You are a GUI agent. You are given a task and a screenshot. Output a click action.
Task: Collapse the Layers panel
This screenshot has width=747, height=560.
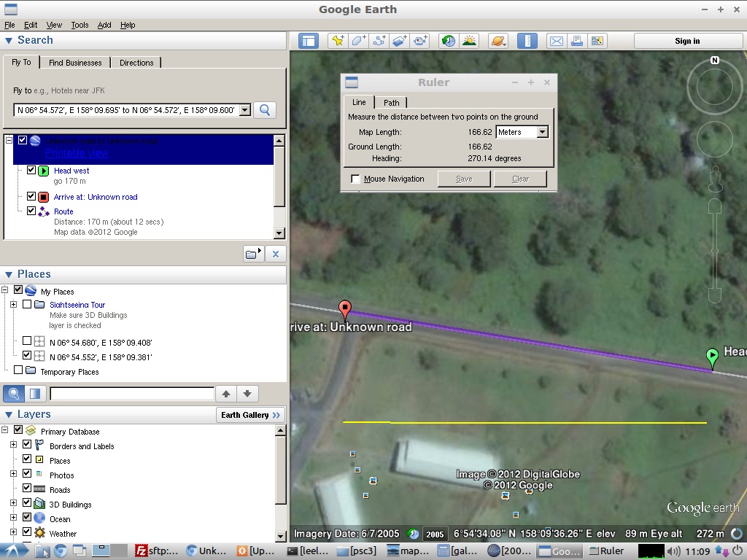(9, 415)
